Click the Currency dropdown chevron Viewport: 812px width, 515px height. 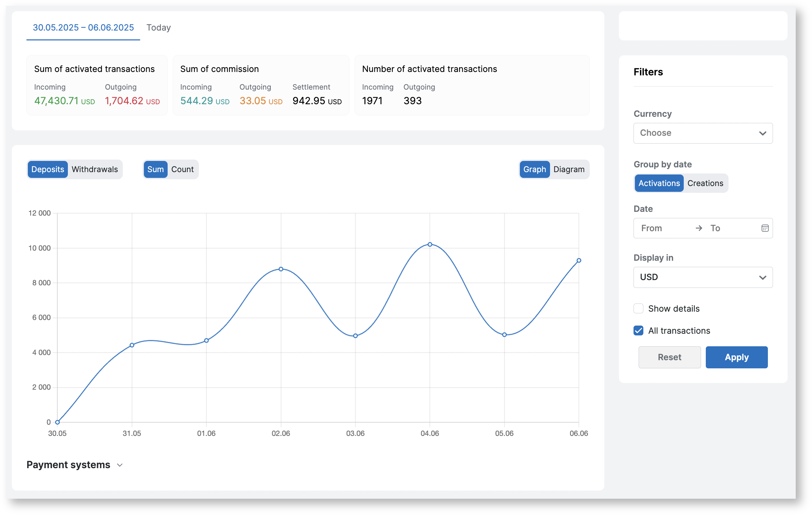(762, 133)
